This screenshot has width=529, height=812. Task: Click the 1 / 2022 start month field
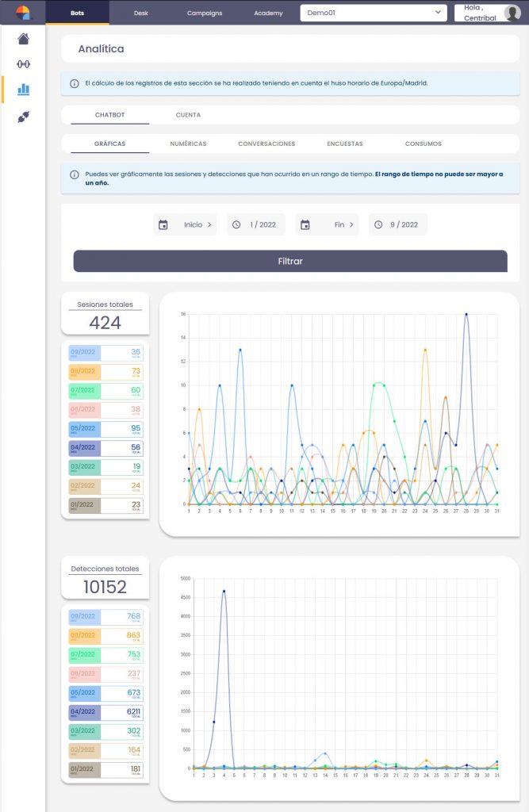pos(263,225)
